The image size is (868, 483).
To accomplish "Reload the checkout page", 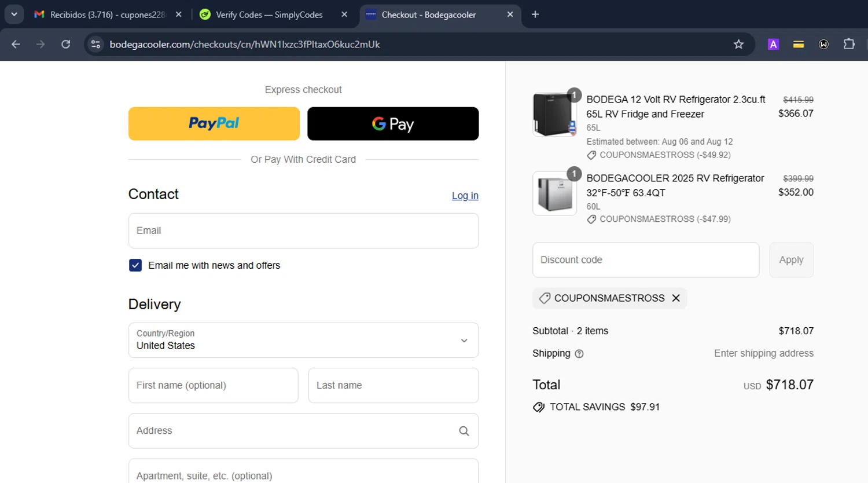I will pos(66,44).
